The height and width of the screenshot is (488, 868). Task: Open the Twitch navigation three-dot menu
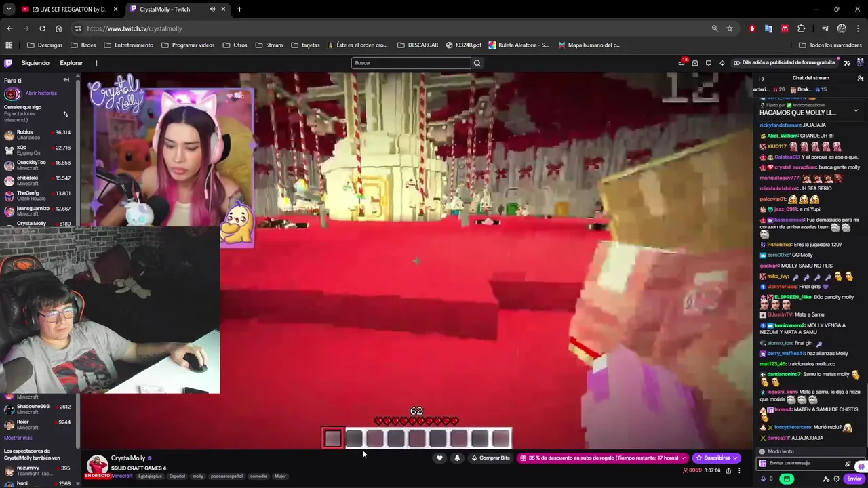pos(96,63)
